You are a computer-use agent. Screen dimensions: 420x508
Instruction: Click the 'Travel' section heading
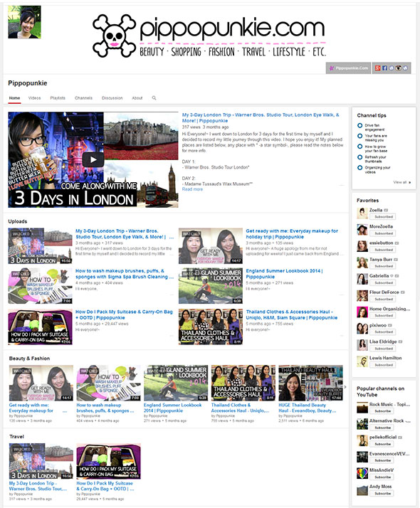[16, 436]
